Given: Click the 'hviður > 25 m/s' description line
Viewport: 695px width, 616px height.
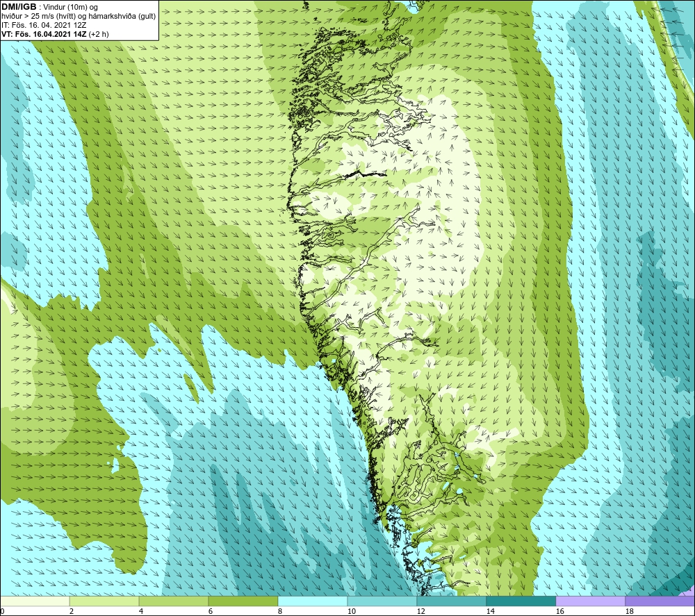Looking at the screenshot, I should 78,17.
